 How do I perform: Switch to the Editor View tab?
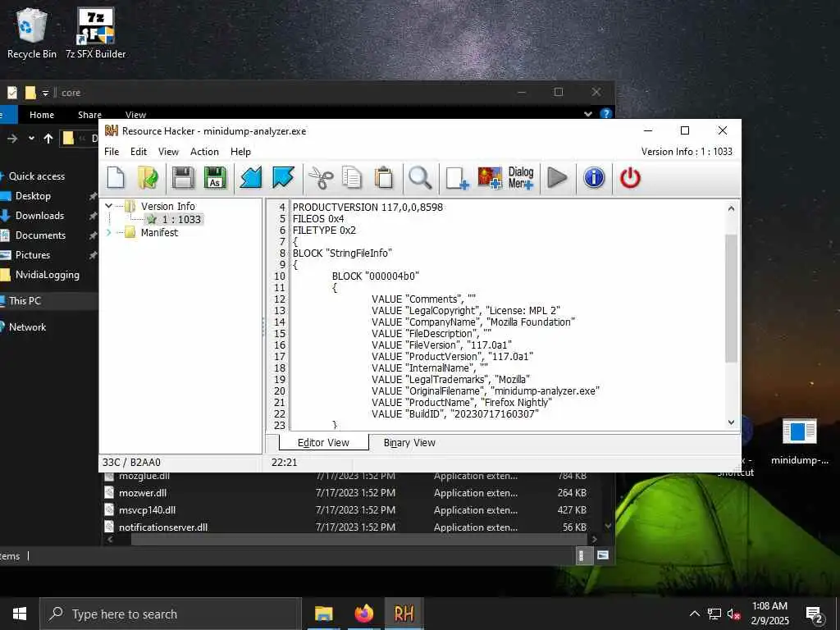(x=323, y=442)
